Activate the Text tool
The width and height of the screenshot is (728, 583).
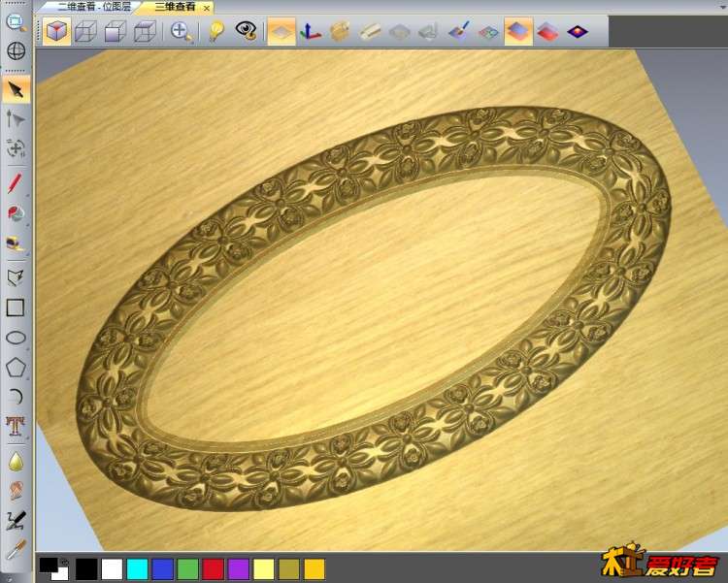click(15, 426)
